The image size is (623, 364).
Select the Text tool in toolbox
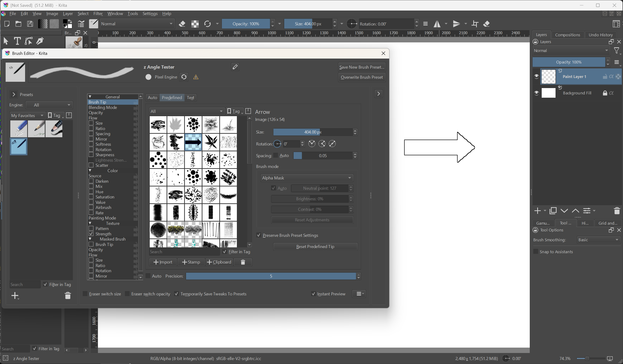pos(17,41)
